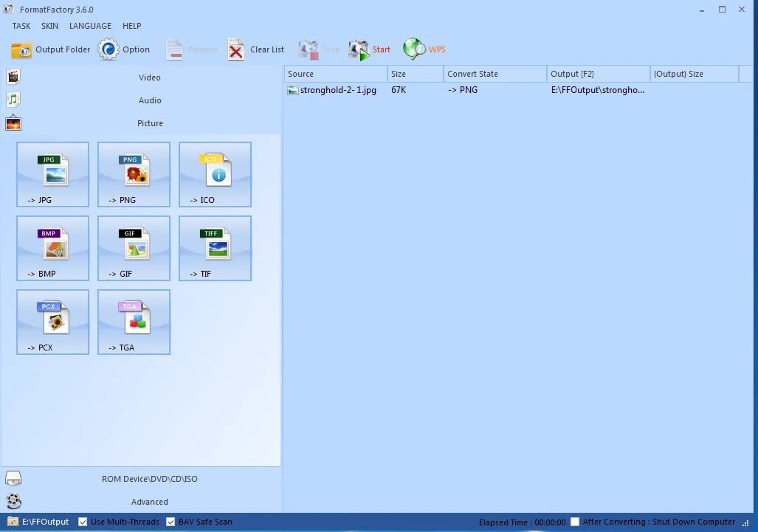Click the image file icon beside stronghold-2- 1.jpg
Screen dimensions: 758x532
292,90
